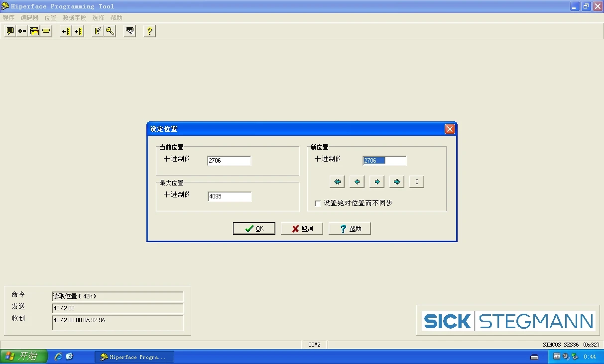Open the 编码器 menu

click(x=28, y=17)
